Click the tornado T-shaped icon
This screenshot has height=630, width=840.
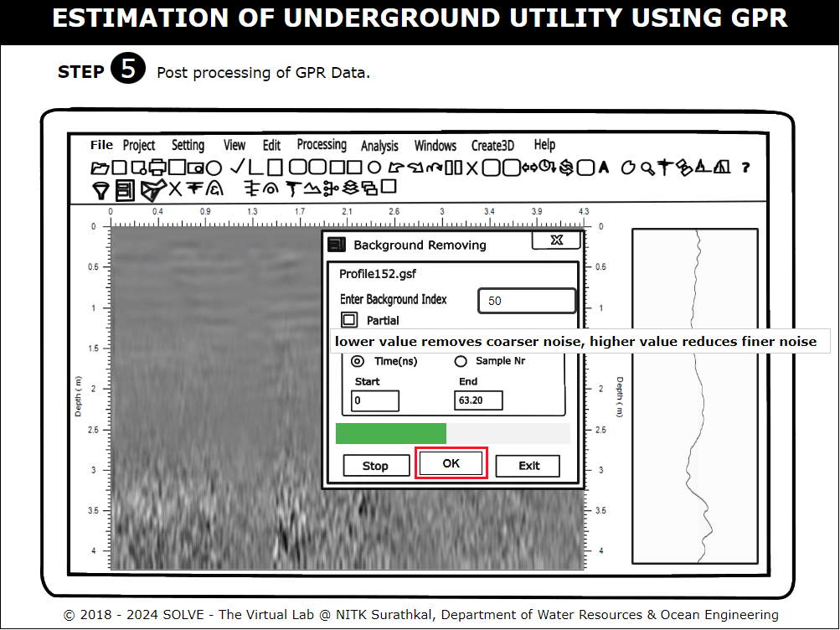294,189
